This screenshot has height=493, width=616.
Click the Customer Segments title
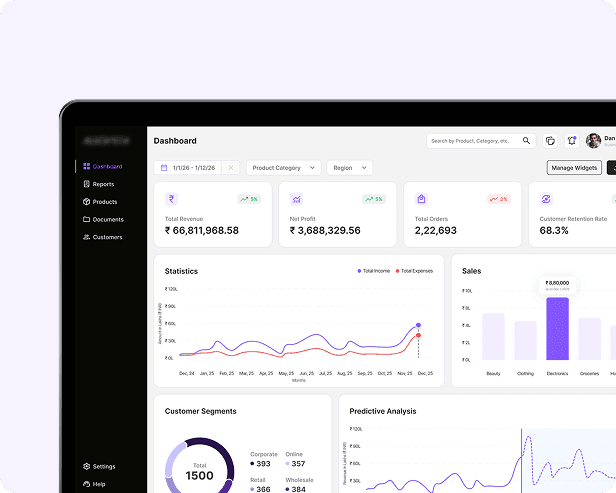[200, 411]
